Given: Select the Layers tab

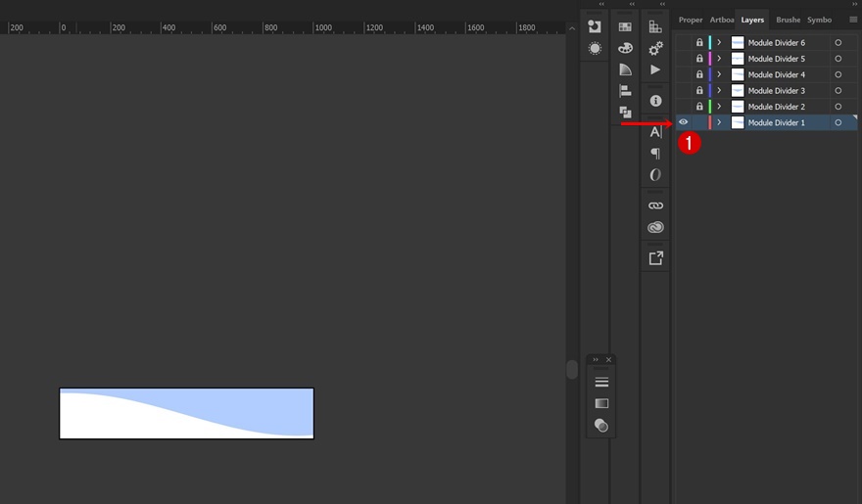Looking at the screenshot, I should [752, 20].
